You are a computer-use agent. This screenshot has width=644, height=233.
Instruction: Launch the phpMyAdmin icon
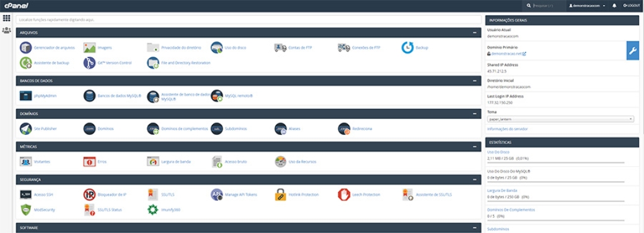click(x=26, y=96)
